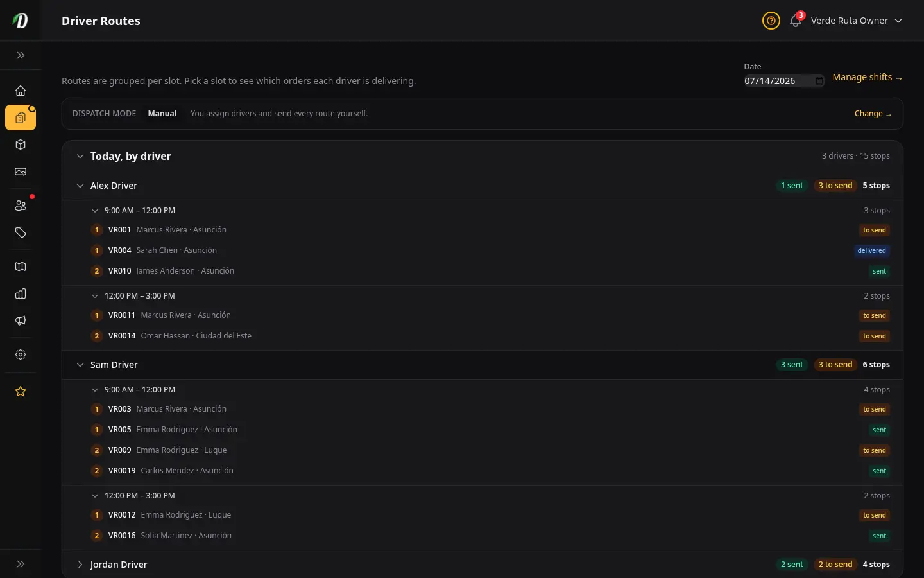Open the megaphone campaigns icon
This screenshot has width=924, height=578.
[x=21, y=320]
